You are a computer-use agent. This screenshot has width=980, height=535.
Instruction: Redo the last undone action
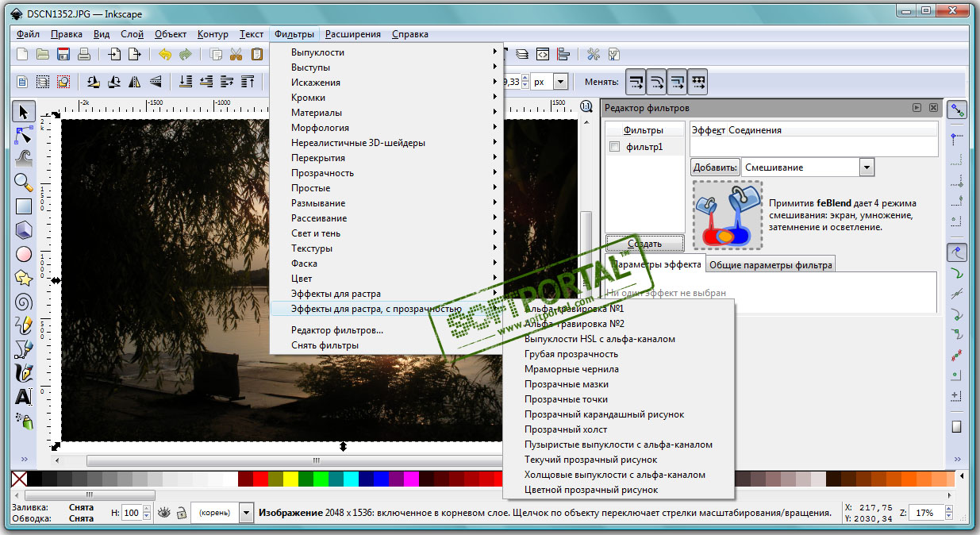186,55
